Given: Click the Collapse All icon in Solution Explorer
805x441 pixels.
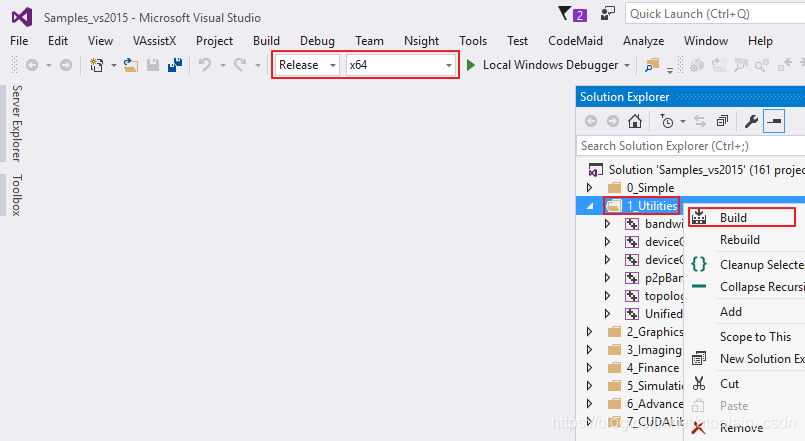Looking at the screenshot, I should pos(722,121).
